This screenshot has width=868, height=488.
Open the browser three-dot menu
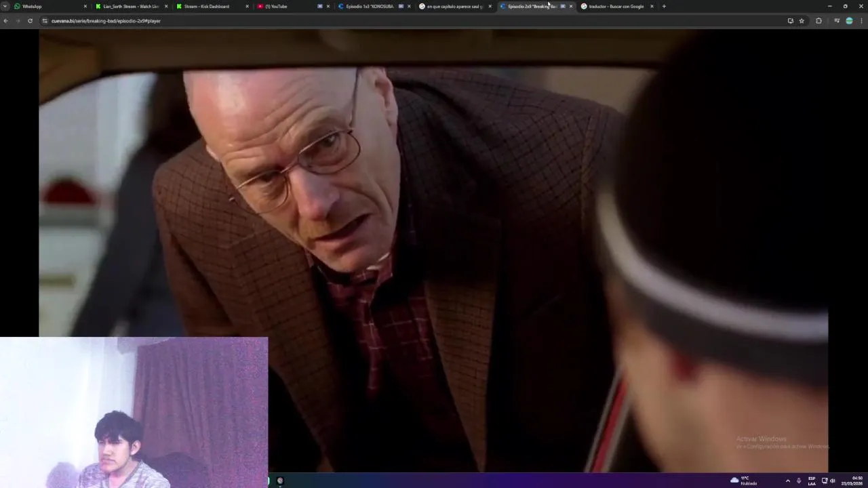[861, 21]
